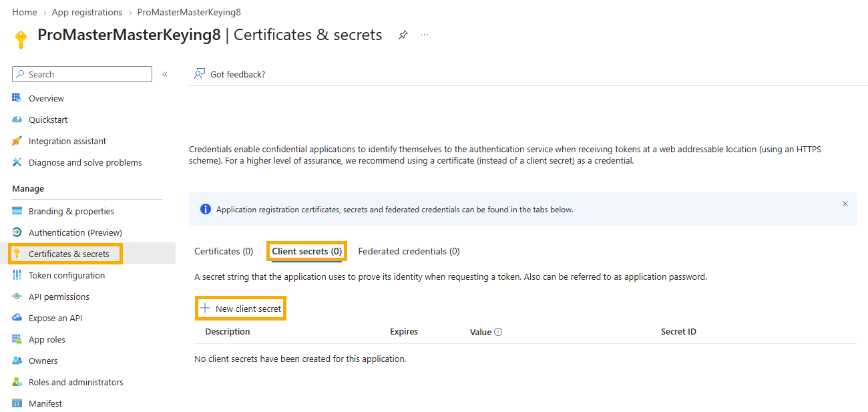Click the Expires column header

(x=404, y=332)
